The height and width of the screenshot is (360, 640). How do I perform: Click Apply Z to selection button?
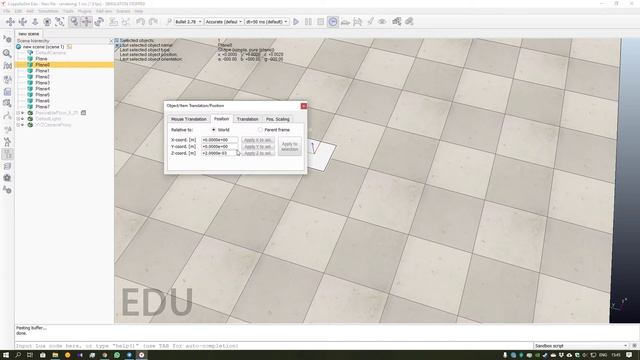click(258, 153)
